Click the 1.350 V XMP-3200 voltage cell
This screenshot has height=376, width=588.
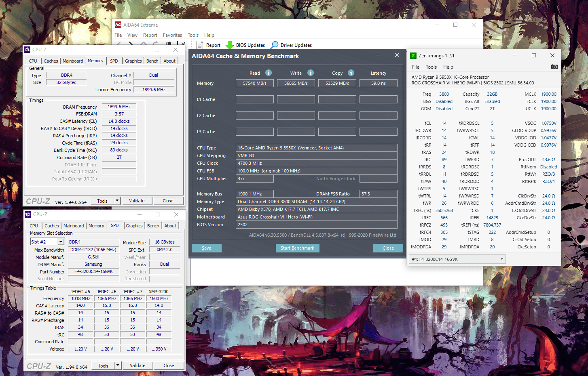(x=159, y=349)
